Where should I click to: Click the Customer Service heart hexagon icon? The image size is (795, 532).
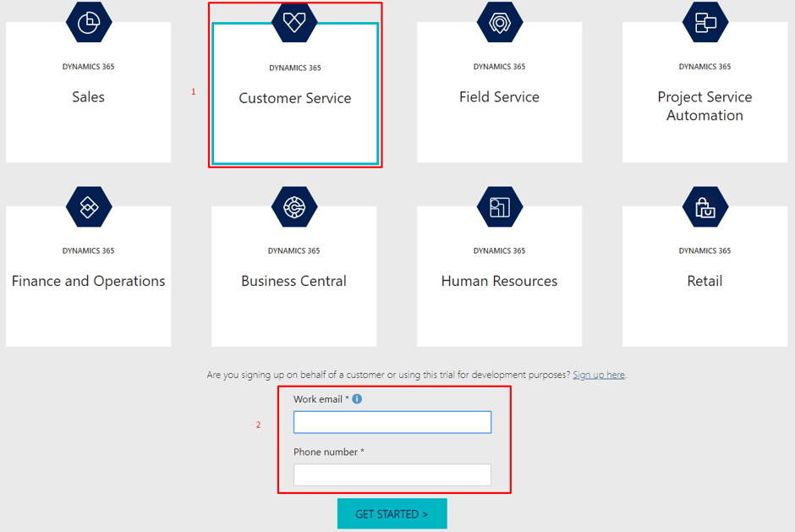coord(294,23)
